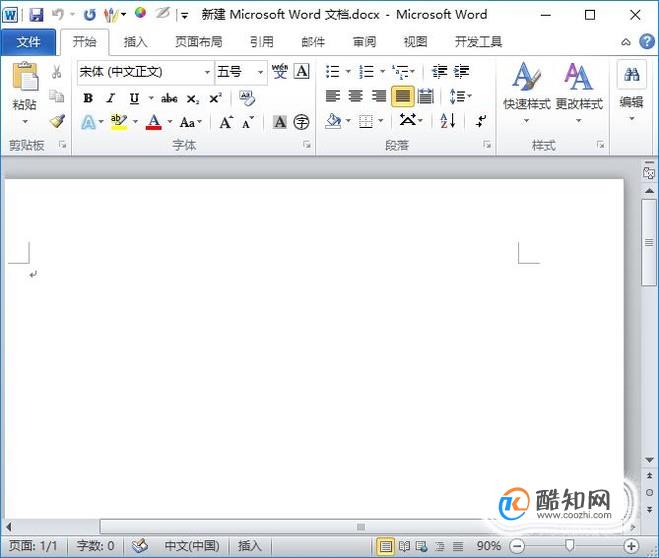
Task: Click the 页面: 1/1 status indicator
Action: [x=33, y=546]
